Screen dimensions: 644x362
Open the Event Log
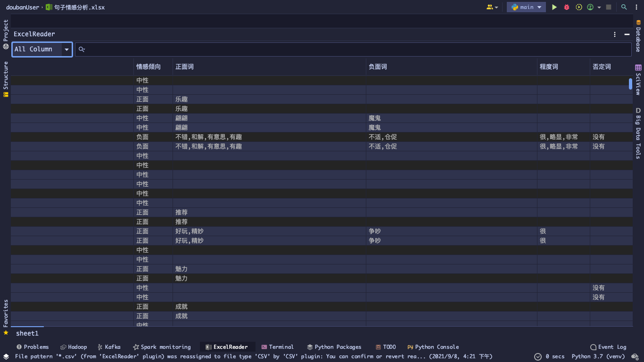click(x=608, y=347)
